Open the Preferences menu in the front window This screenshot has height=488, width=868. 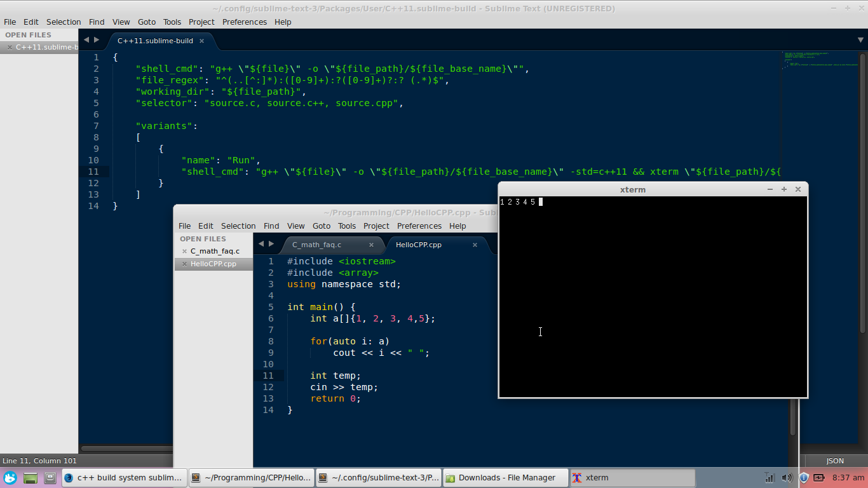(x=419, y=226)
